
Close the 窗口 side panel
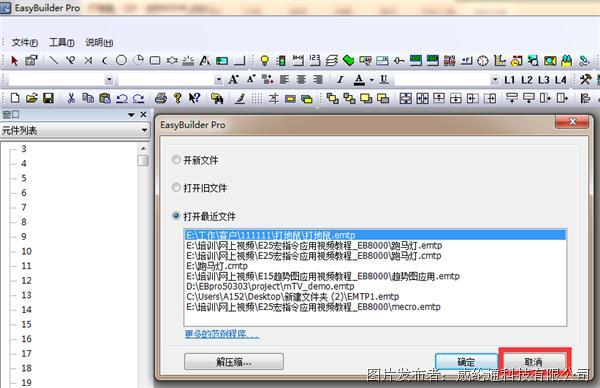click(143, 114)
